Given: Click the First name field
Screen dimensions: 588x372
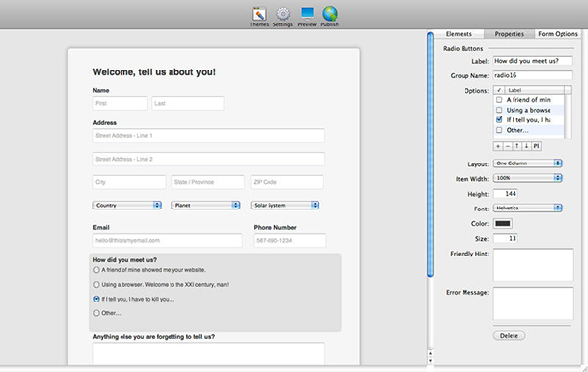Looking at the screenshot, I should [120, 103].
